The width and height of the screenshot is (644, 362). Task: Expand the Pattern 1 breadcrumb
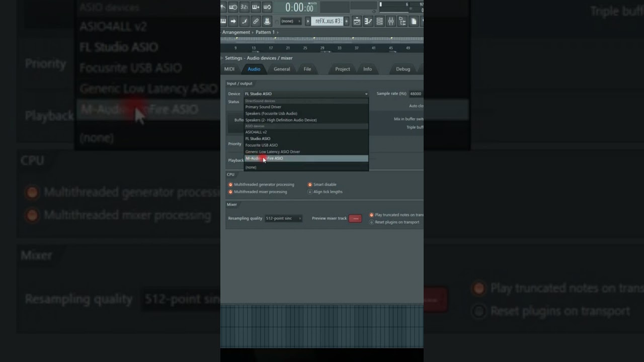tap(265, 32)
